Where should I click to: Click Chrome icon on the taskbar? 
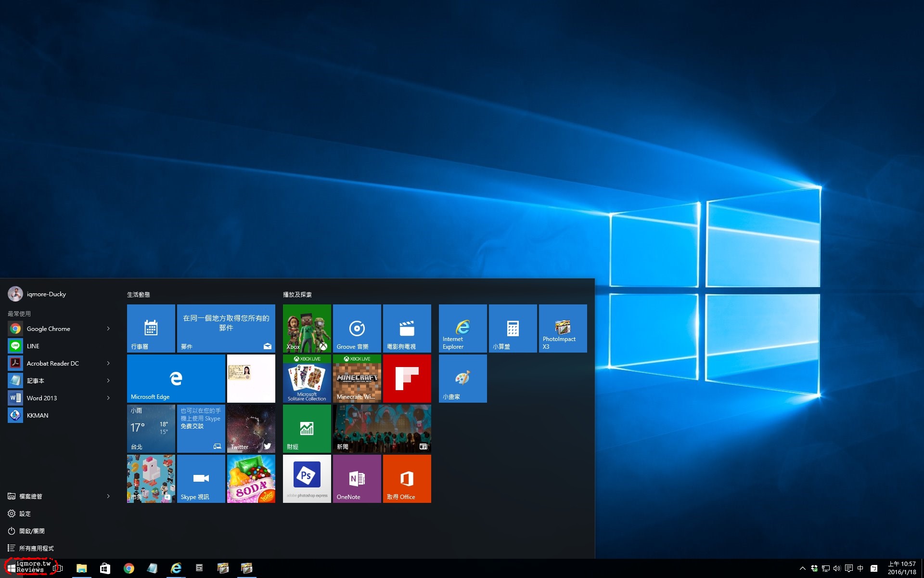pyautogui.click(x=128, y=568)
